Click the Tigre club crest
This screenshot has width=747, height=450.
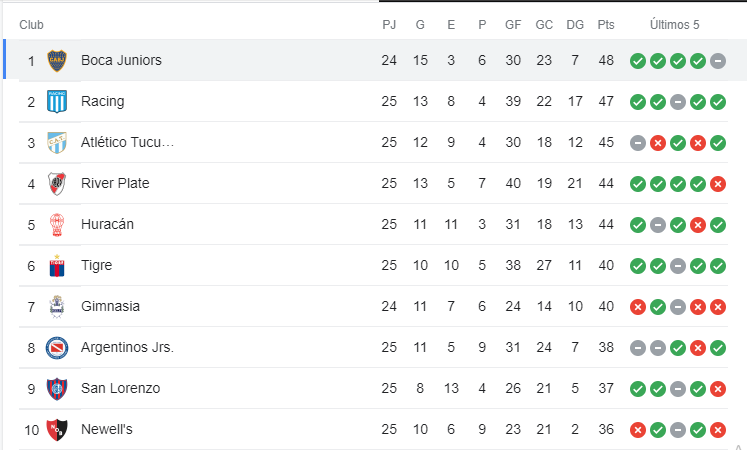point(57,265)
